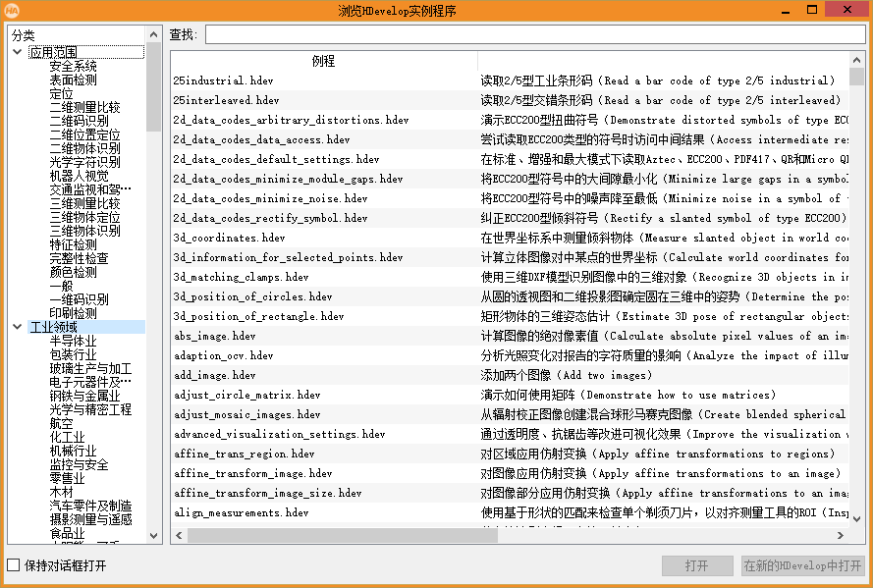The image size is (873, 588).
Task: Click category tree scroll-down arrow
Action: point(153,536)
